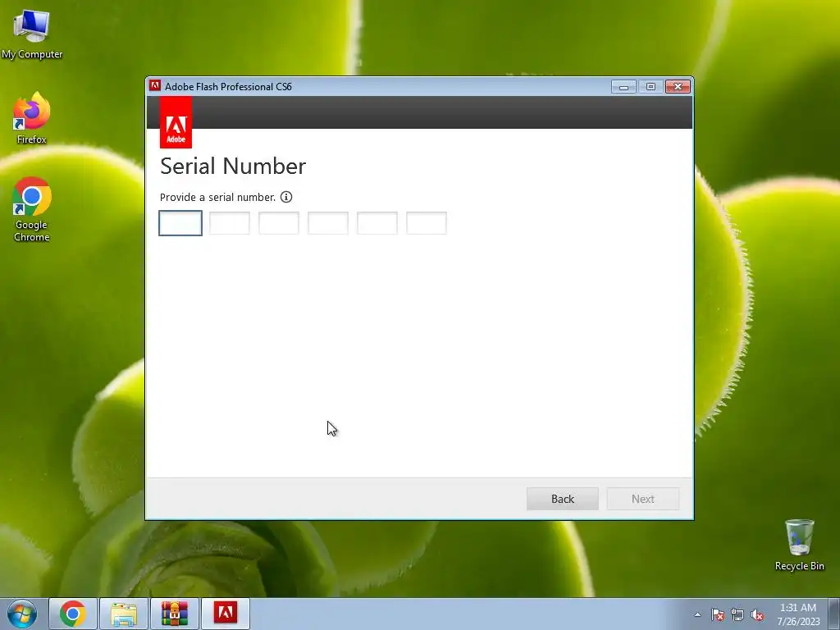
Task: Select the Recycle Bin desktop icon
Action: click(799, 545)
